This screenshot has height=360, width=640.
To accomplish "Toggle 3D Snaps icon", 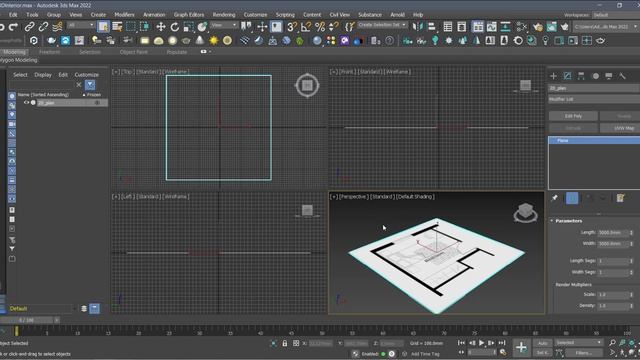I will pos(291,27).
